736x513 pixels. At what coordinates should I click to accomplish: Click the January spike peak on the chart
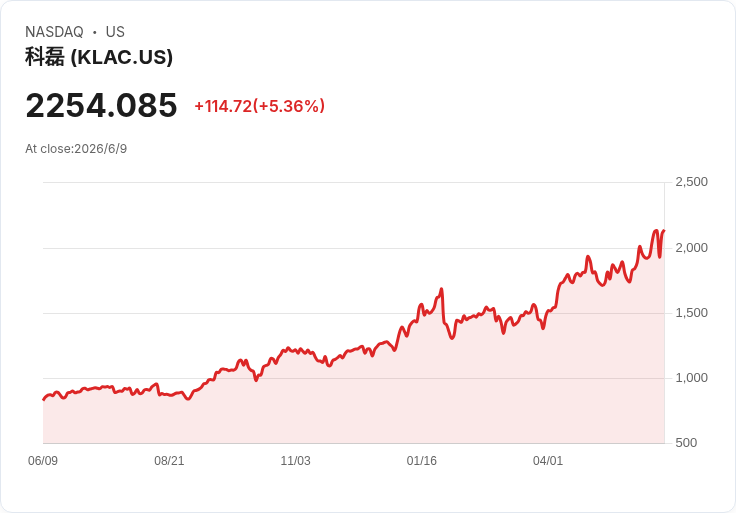tap(441, 289)
